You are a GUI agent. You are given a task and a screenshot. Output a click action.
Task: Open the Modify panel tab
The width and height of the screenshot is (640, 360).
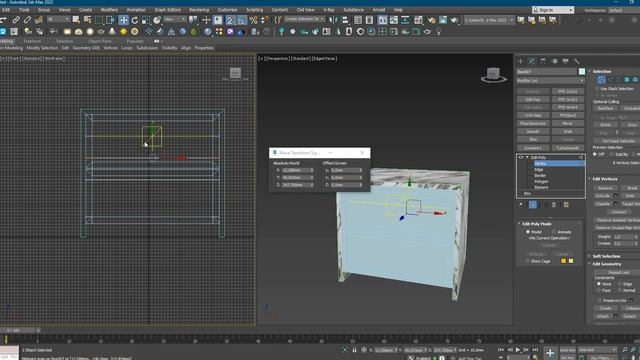(x=532, y=61)
